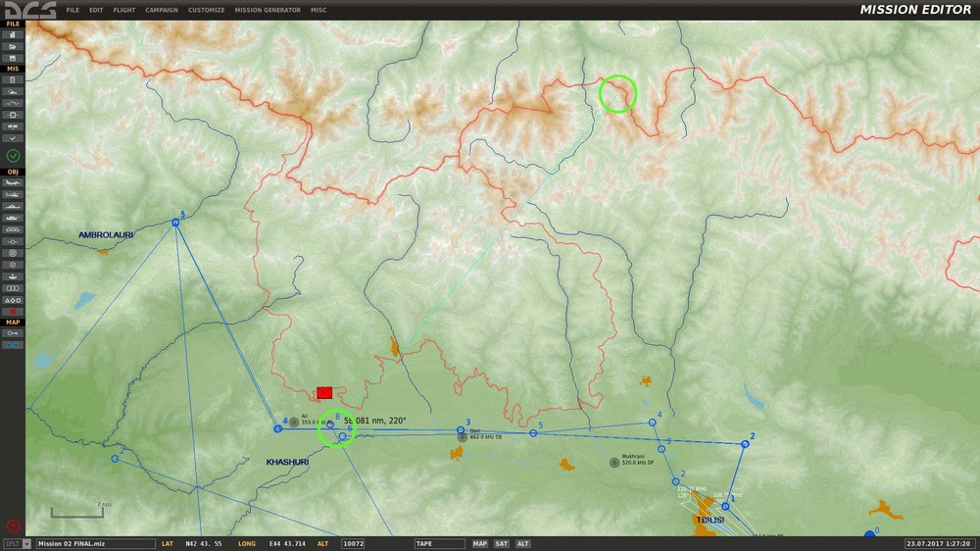Select the add airplane group tool
The image size is (980, 551).
[13, 183]
